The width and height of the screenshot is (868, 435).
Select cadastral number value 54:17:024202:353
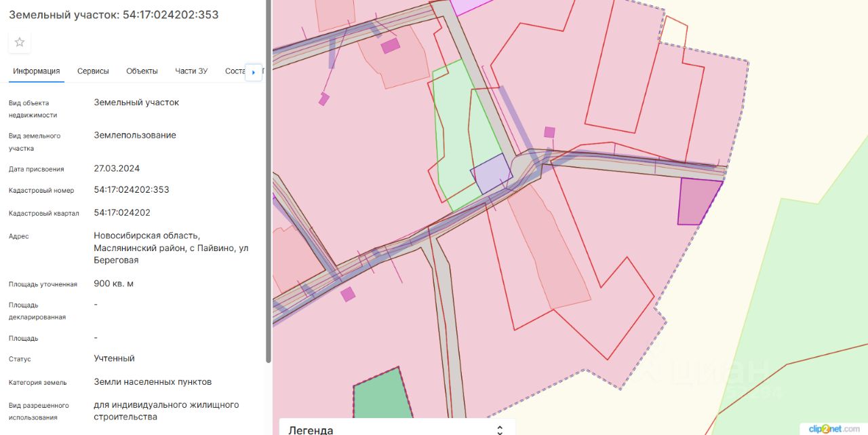132,189
